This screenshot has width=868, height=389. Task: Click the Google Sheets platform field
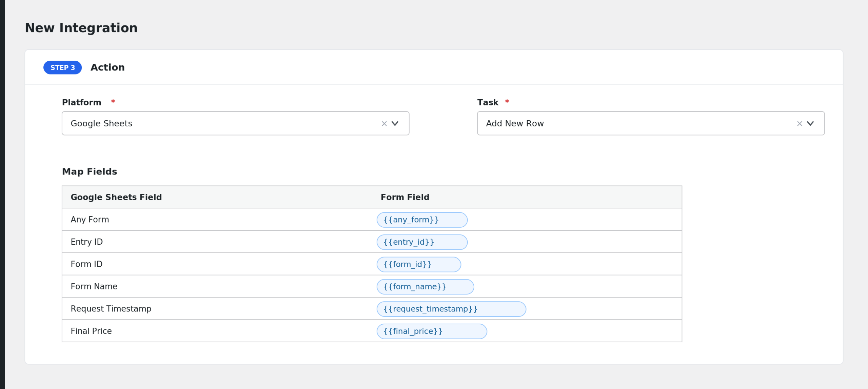click(235, 123)
